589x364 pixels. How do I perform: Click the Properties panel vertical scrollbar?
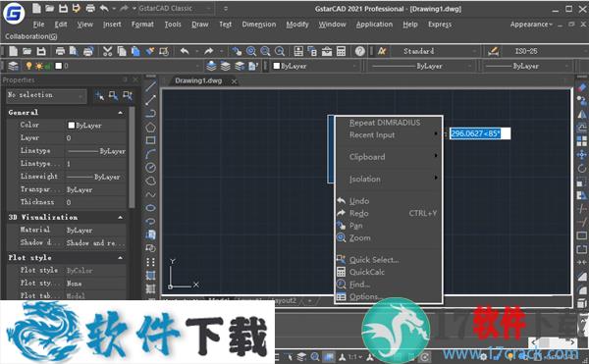(x=132, y=157)
